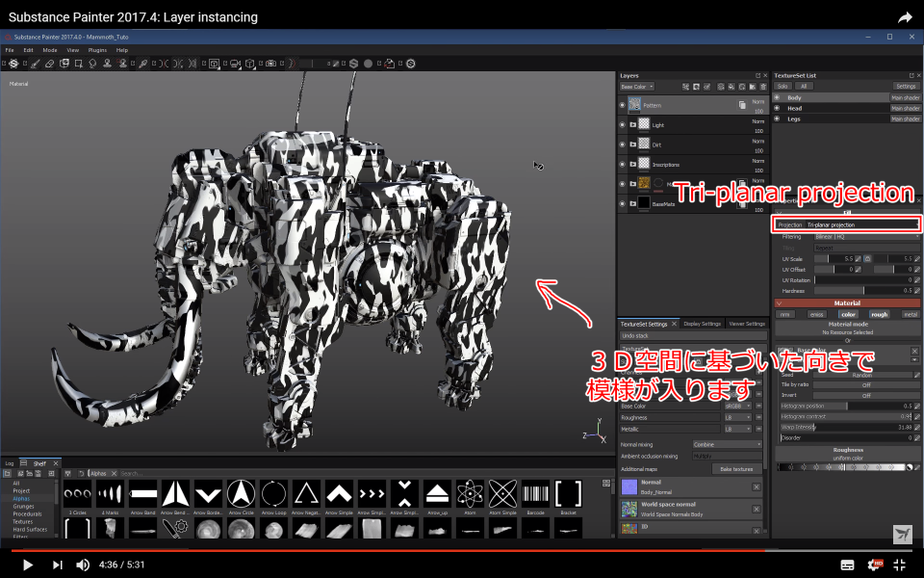Toggle the rough material channel
This screenshot has height=578, width=924.
click(x=879, y=314)
